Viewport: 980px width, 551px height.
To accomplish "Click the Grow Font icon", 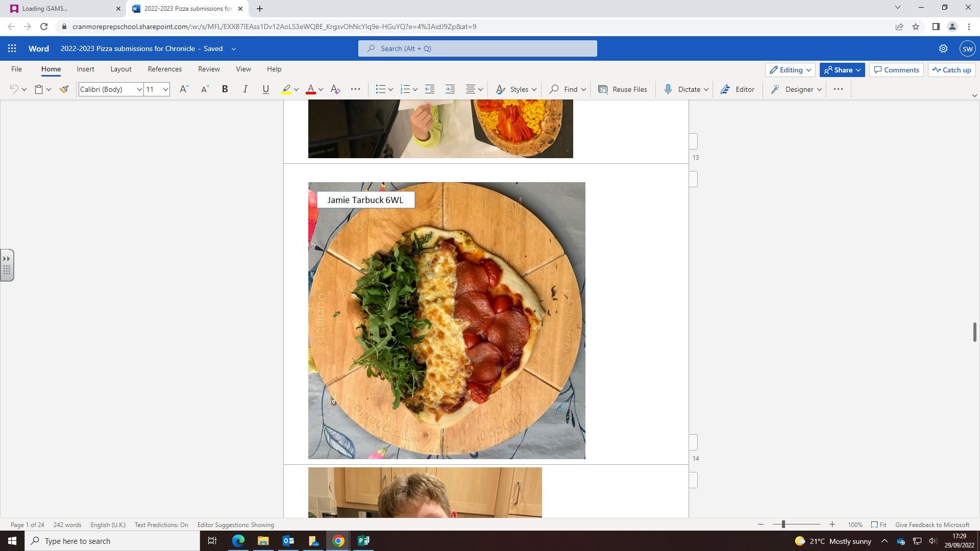I will coord(184,89).
